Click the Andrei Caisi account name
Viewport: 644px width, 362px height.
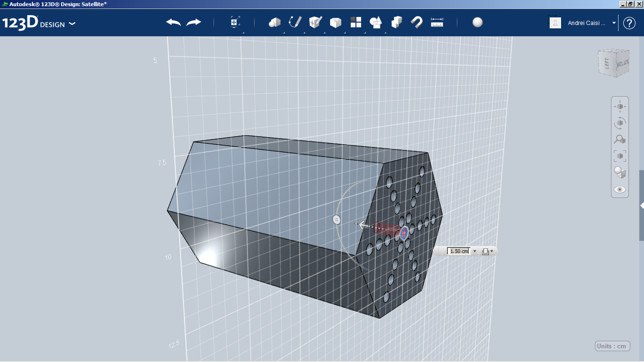tap(586, 23)
